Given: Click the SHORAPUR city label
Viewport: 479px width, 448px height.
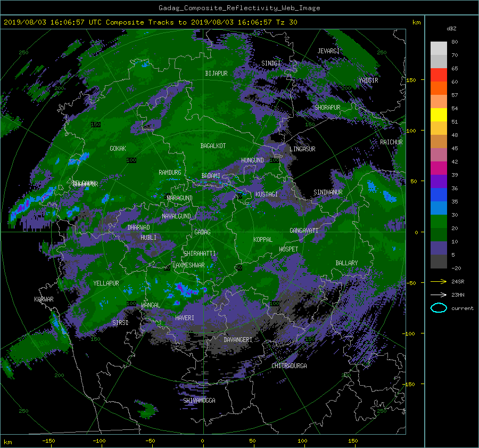Looking at the screenshot, I should [x=327, y=108].
